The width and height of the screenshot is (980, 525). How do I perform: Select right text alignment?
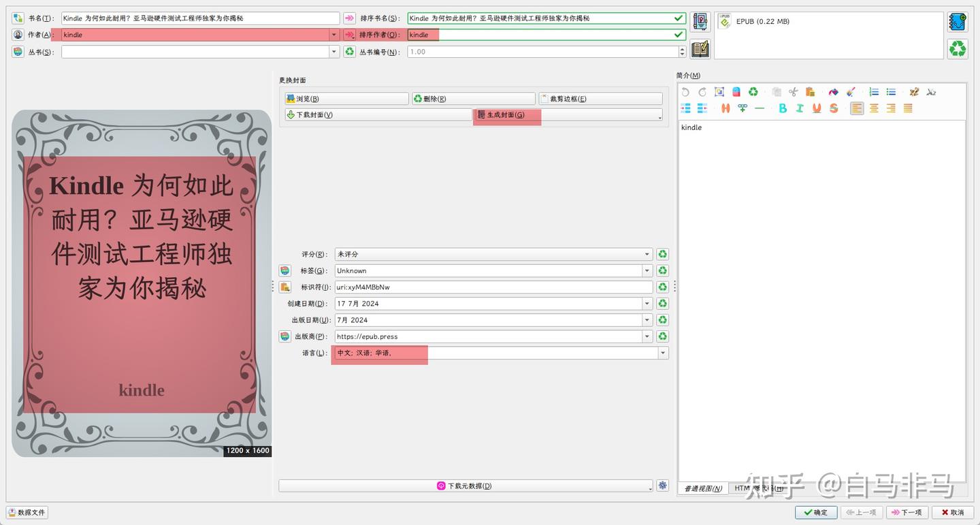pos(891,108)
